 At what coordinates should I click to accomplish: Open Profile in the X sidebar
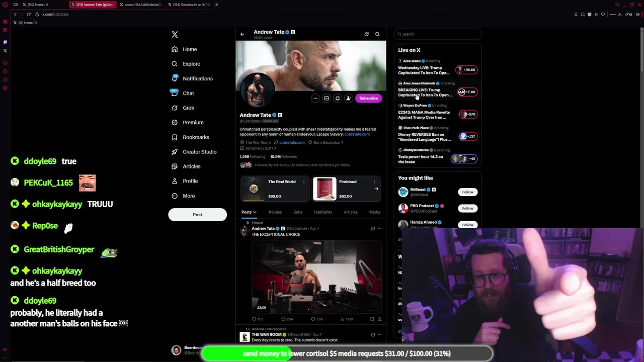pyautogui.click(x=185, y=180)
